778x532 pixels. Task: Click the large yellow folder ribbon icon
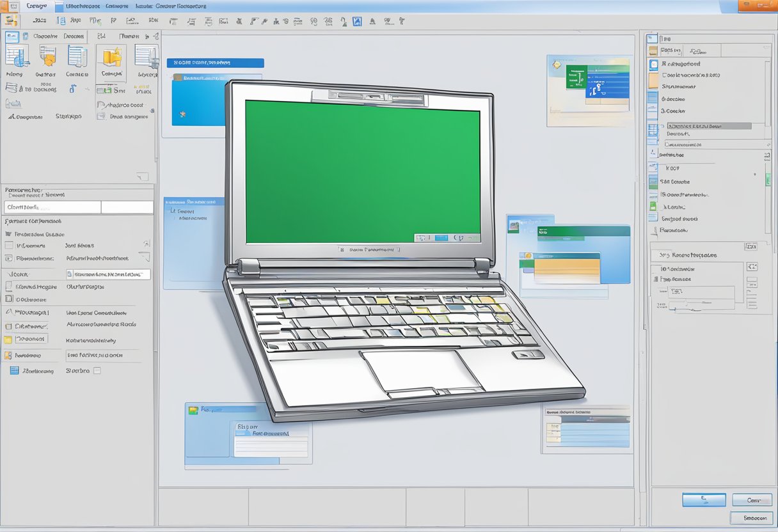(x=111, y=58)
